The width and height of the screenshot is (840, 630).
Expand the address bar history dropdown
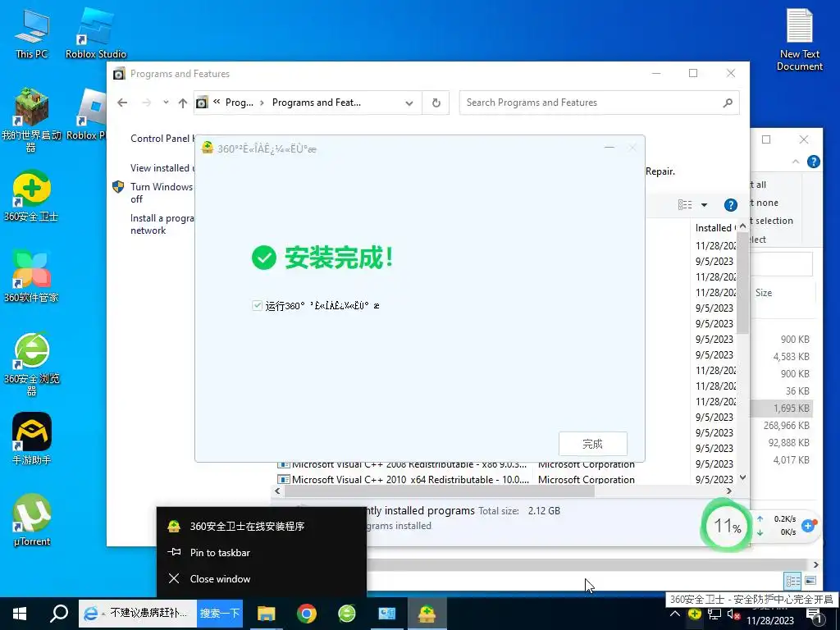409,103
